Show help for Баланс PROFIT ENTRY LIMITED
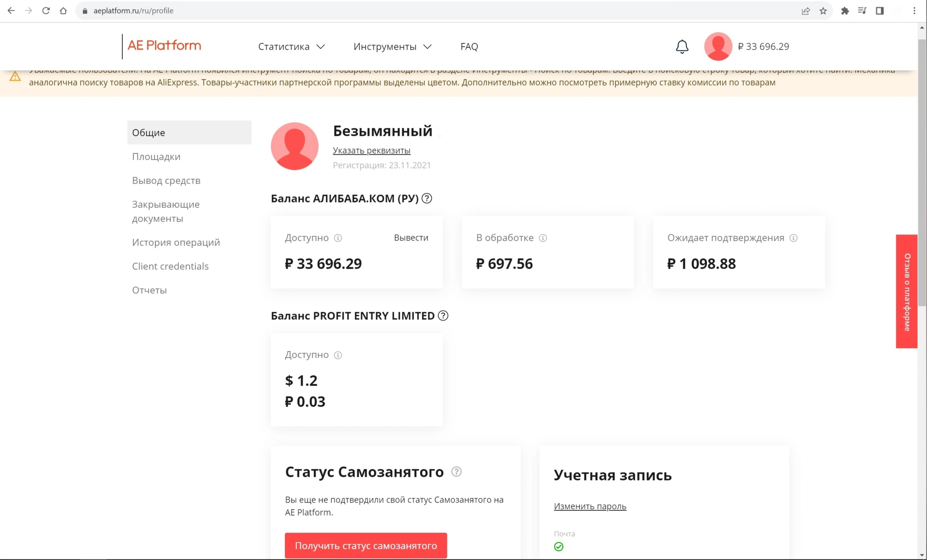The image size is (927, 560). click(x=443, y=316)
